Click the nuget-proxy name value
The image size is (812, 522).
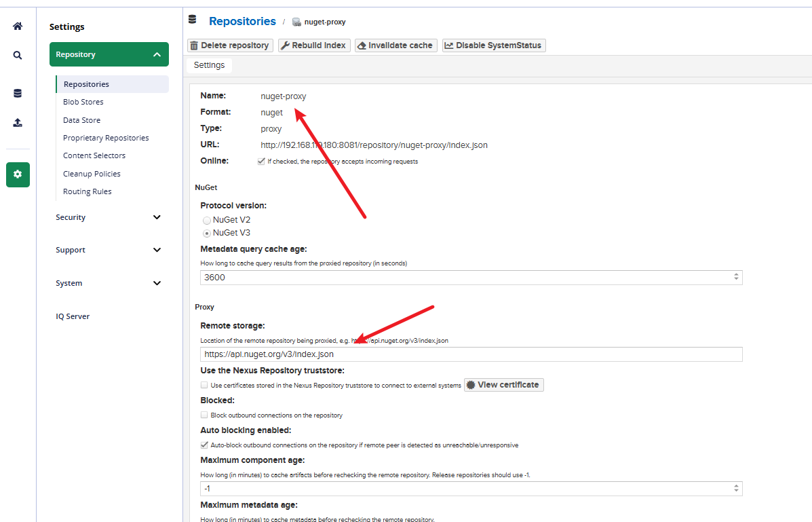coord(284,96)
